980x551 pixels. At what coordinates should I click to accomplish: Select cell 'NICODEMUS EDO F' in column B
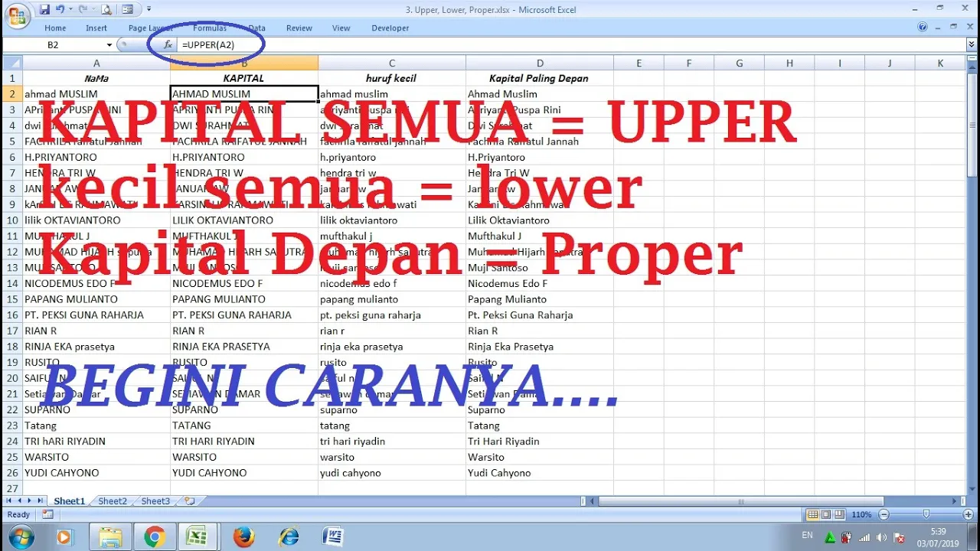[x=244, y=283]
